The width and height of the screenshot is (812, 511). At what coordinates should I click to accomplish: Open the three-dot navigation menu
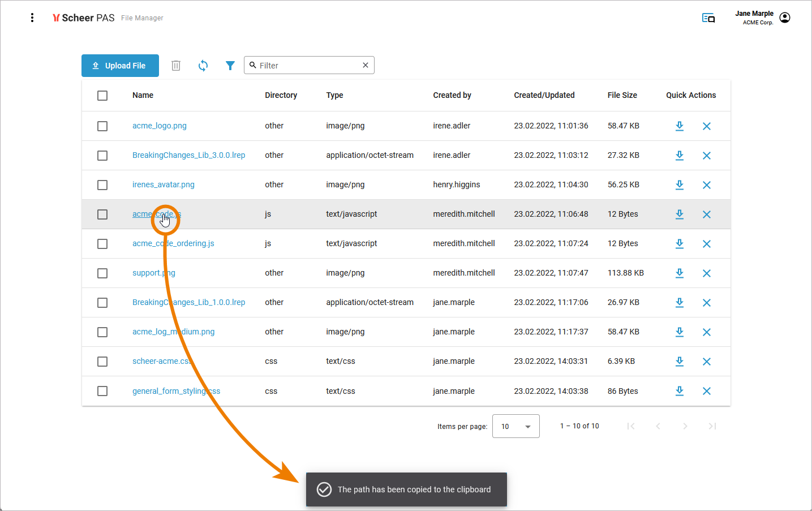[32, 18]
